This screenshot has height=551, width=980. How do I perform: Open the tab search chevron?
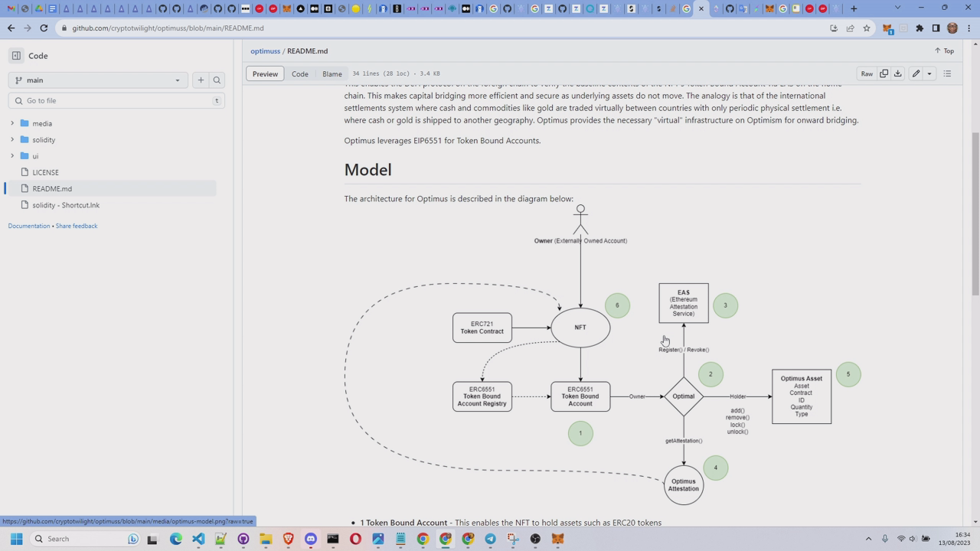(897, 8)
